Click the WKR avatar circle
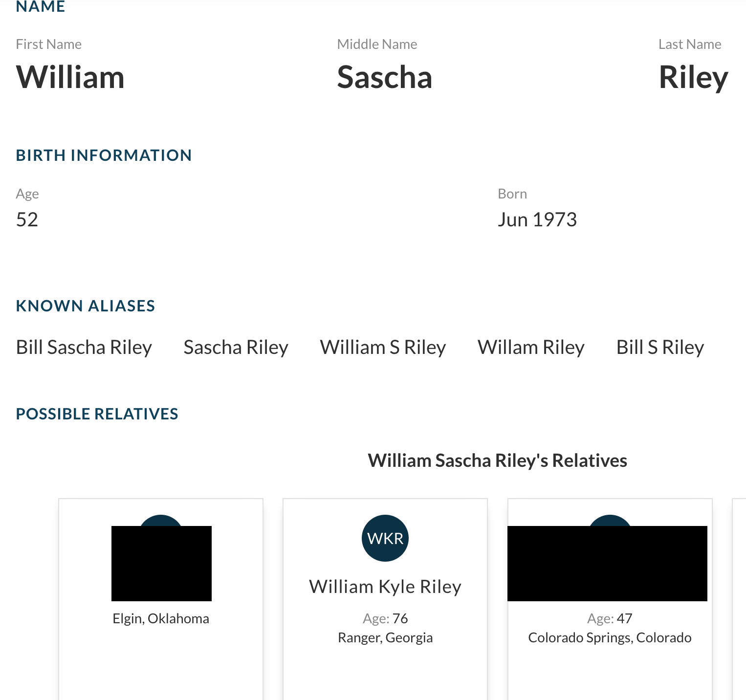 (385, 538)
